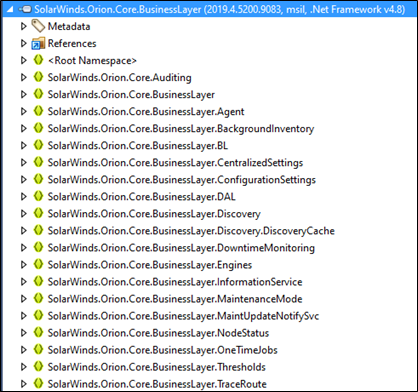Click the namespace icon for BusinessLayer.TraceRoute
The height and width of the screenshot is (392, 418).
[x=38, y=383]
